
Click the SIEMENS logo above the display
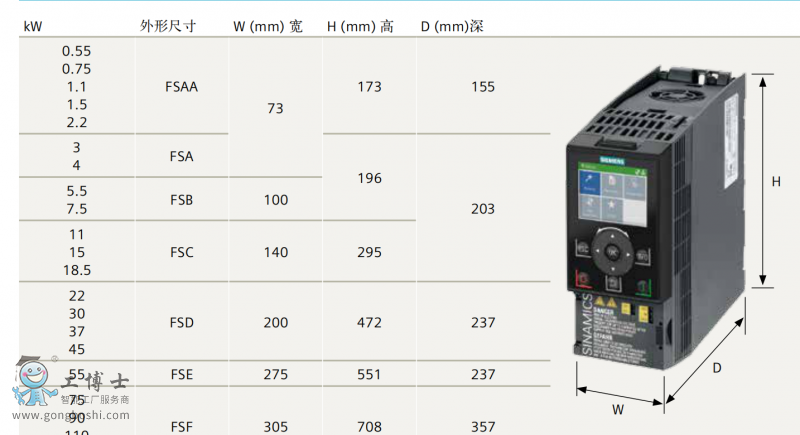click(x=611, y=161)
